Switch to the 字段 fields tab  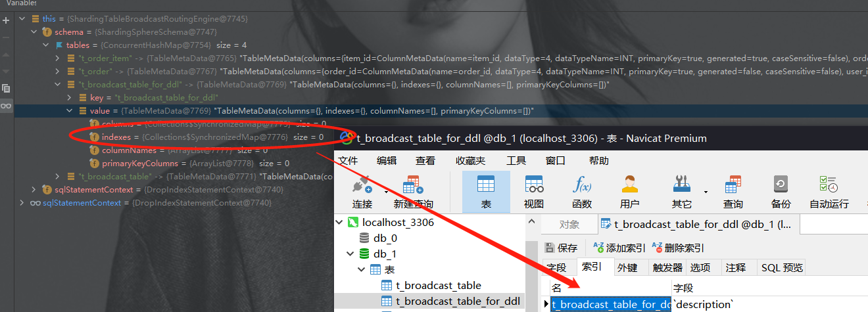tap(556, 267)
